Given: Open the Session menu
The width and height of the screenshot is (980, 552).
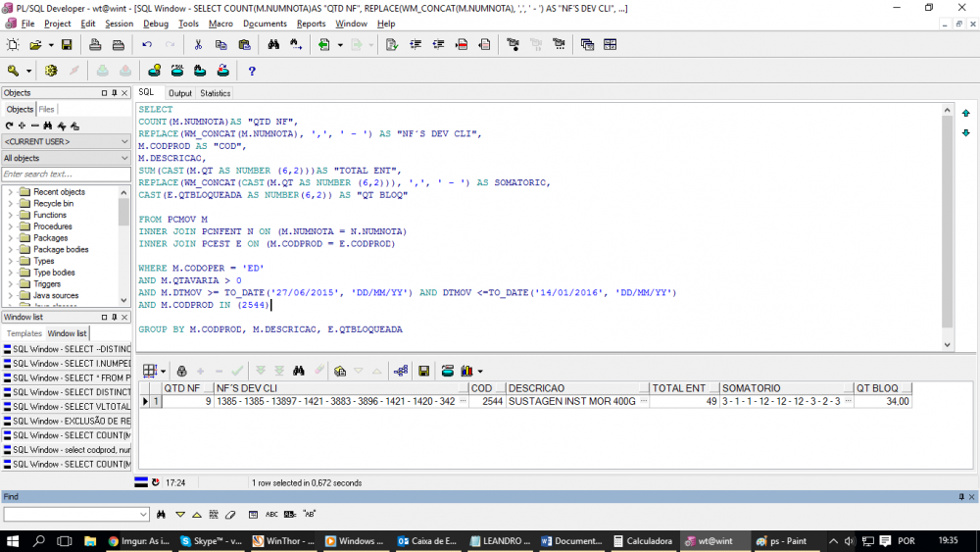Looking at the screenshot, I should 119,24.
